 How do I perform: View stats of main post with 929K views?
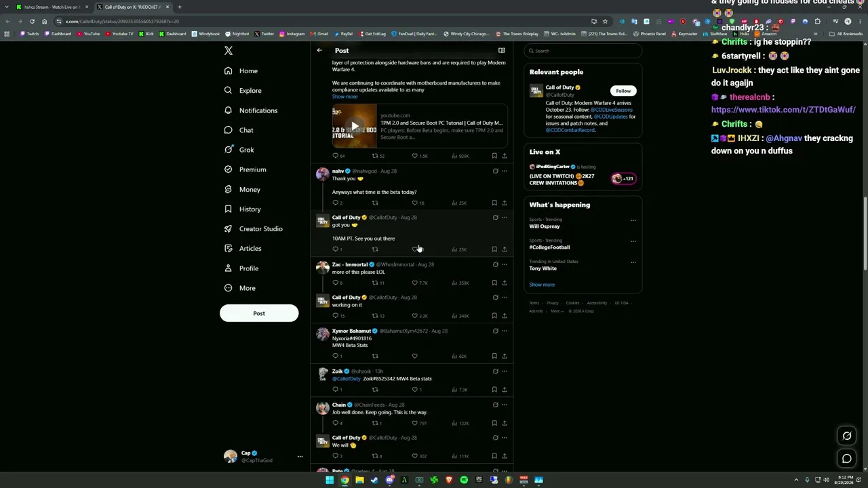(x=460, y=156)
